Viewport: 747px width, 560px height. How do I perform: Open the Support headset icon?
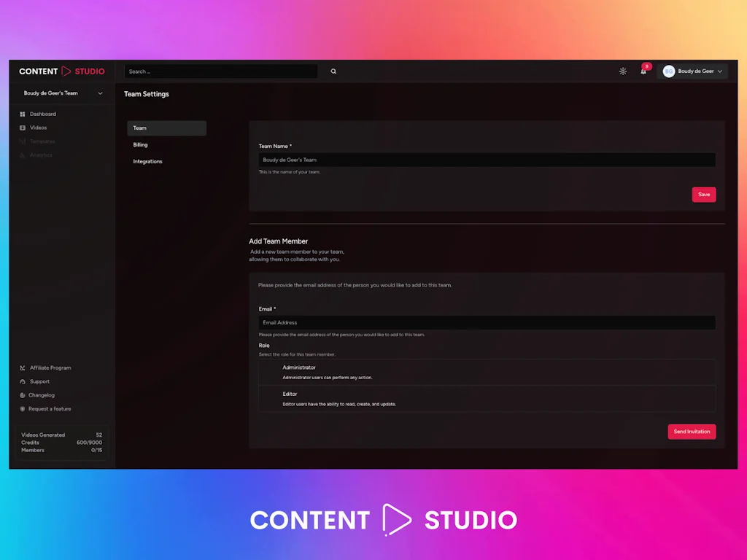(23, 381)
